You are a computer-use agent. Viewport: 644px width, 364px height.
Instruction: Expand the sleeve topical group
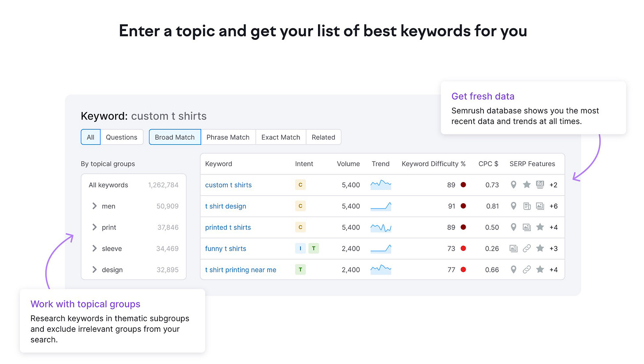point(94,248)
